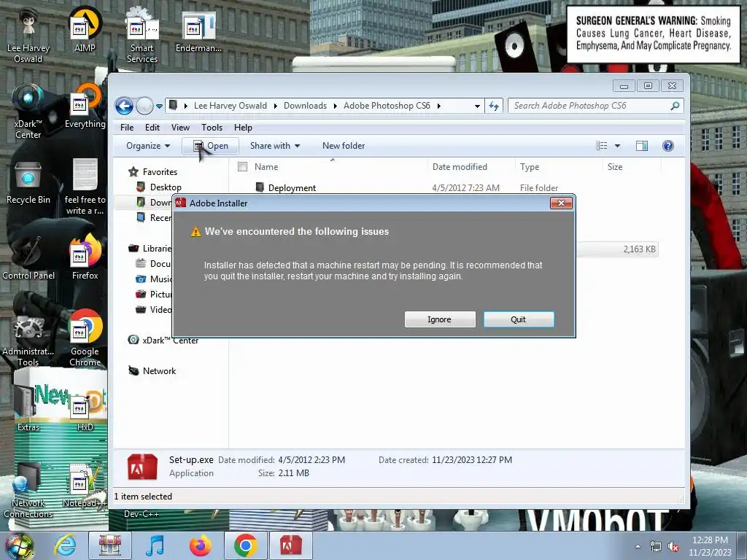Click Favorites in navigation pane
The image size is (747, 560).
tap(160, 172)
